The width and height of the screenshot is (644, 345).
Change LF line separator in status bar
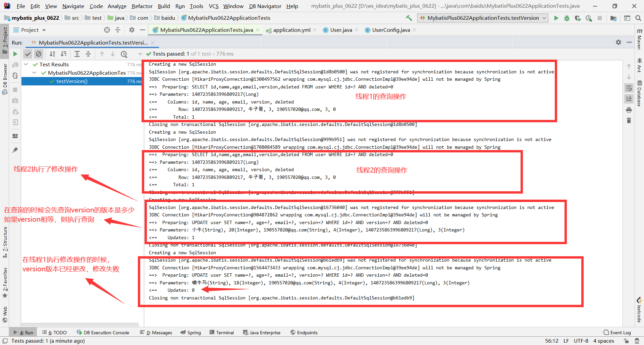(x=566, y=341)
